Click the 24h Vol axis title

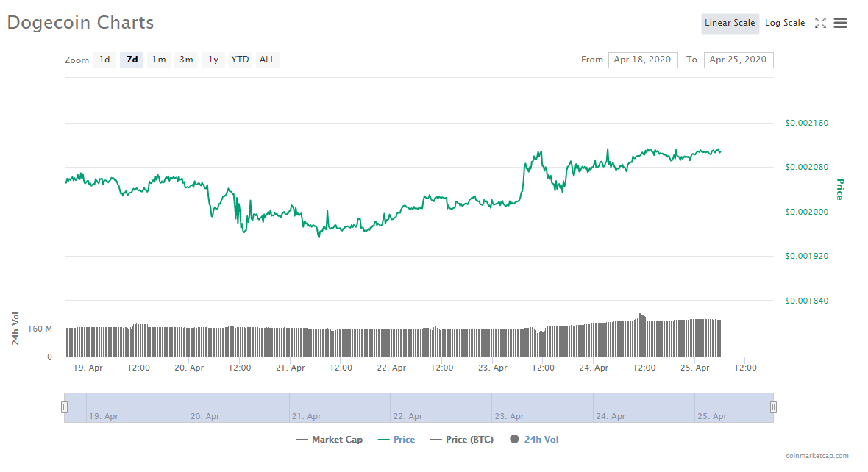point(15,329)
